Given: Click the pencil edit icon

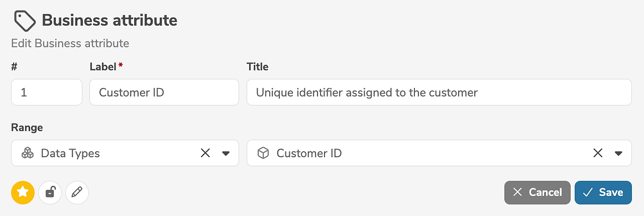Looking at the screenshot, I should click(77, 192).
